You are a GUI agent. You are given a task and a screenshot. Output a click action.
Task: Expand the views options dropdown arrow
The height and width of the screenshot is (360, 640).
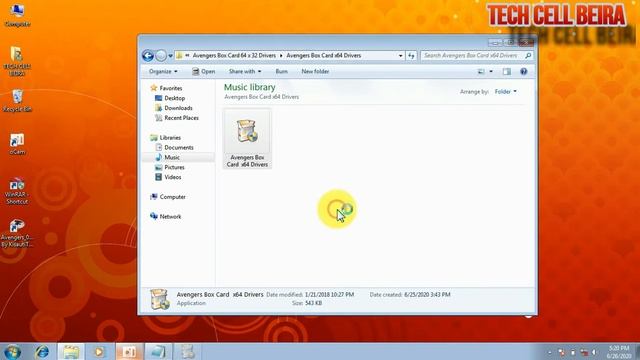click(x=491, y=72)
